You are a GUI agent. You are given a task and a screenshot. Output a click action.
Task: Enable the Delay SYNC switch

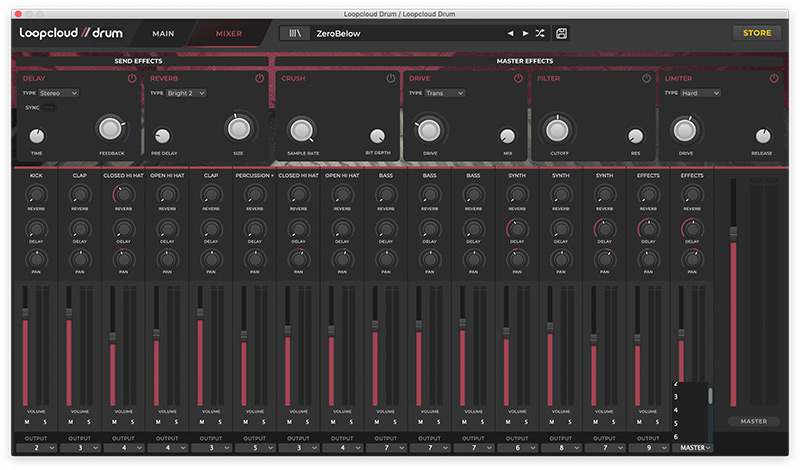pos(49,108)
